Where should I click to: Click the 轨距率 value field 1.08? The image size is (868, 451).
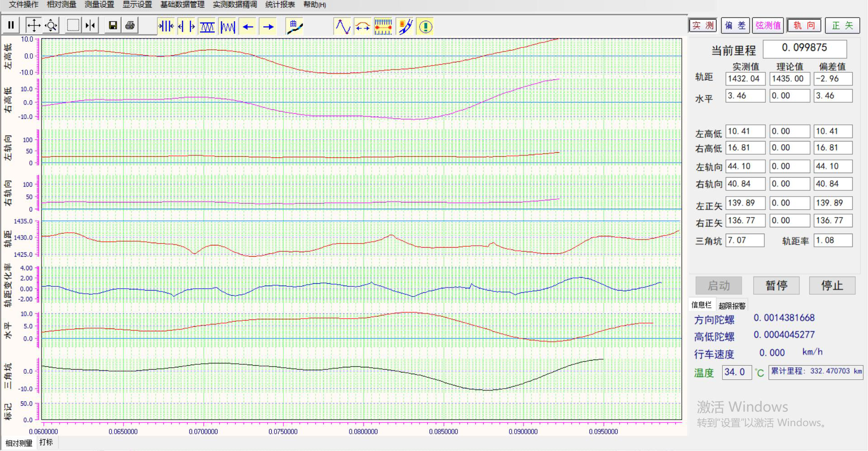coord(833,240)
